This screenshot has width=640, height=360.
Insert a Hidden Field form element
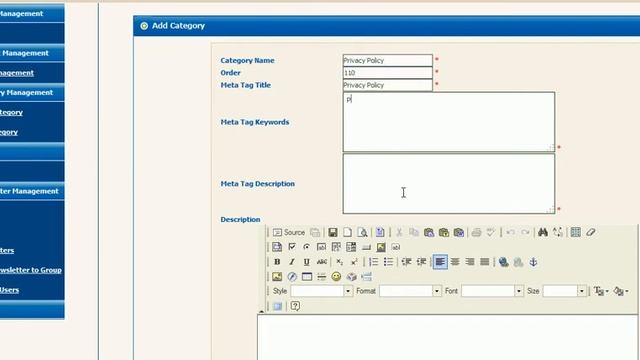pos(396,247)
